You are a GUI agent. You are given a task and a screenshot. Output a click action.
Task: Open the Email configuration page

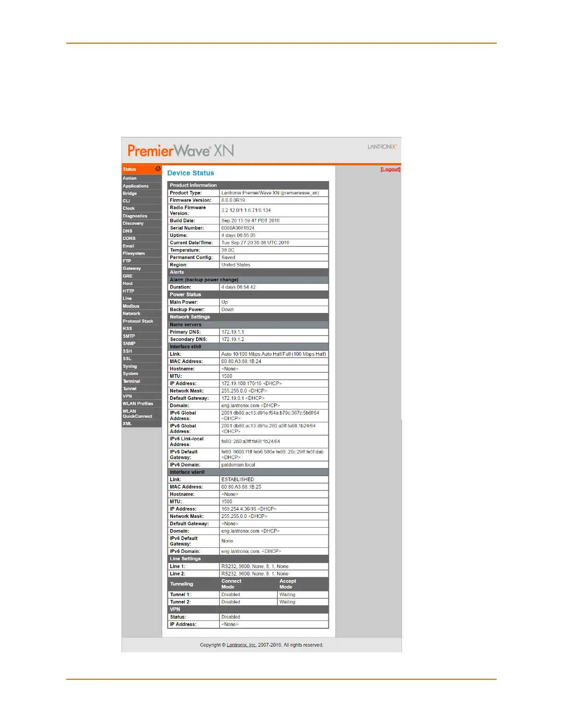(x=142, y=246)
